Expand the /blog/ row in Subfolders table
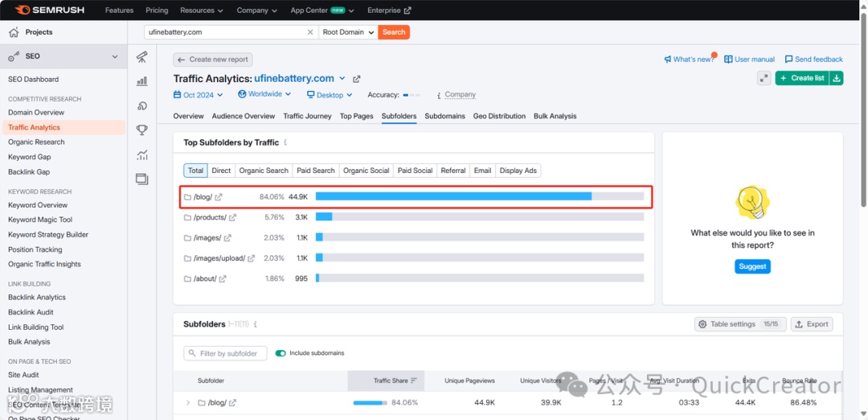Screen dimensions: 868x420 coord(187,403)
